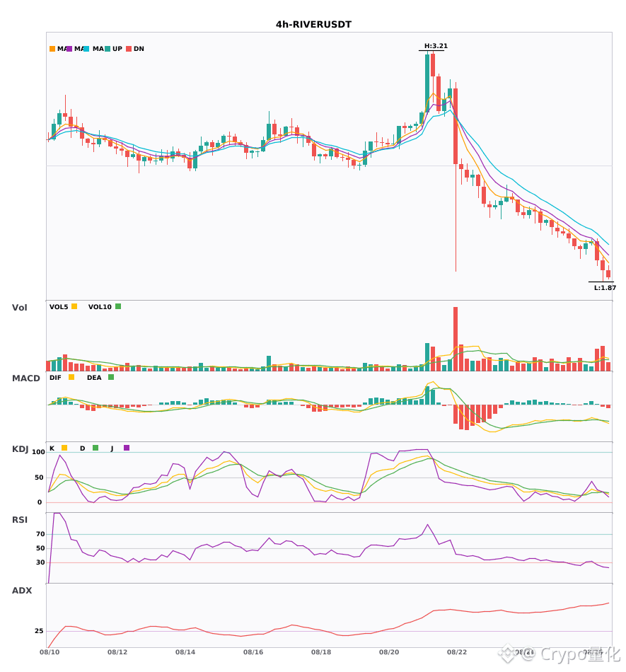Click the KDJ panel label
This screenshot has width=626, height=672.
tap(20, 449)
